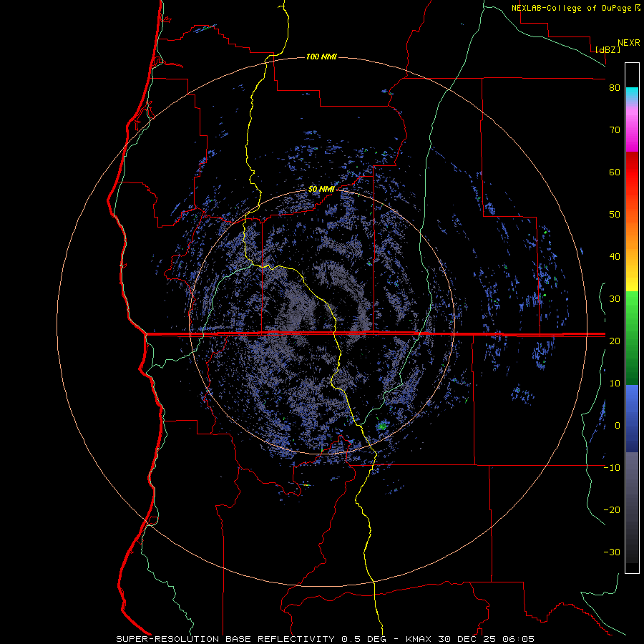644x644 pixels.
Task: Click the 0 value on the dBZ scale
Action: click(x=618, y=426)
